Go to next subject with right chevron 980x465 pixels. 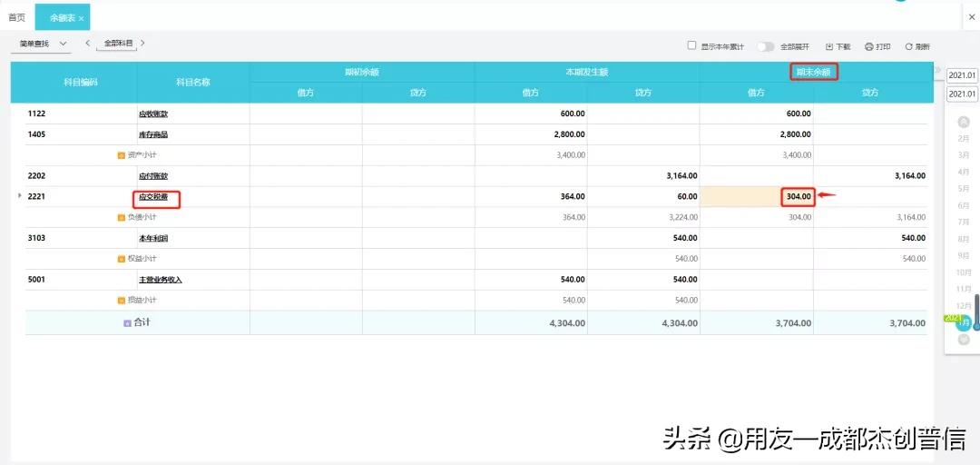[x=142, y=44]
